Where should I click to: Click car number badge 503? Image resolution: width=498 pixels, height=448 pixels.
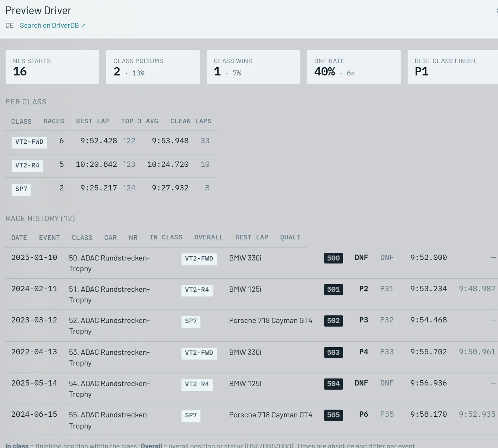pos(333,353)
